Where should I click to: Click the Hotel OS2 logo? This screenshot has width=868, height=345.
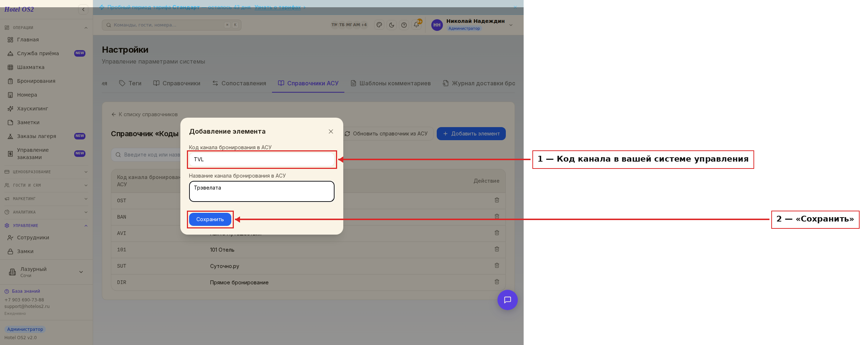pos(19,9)
